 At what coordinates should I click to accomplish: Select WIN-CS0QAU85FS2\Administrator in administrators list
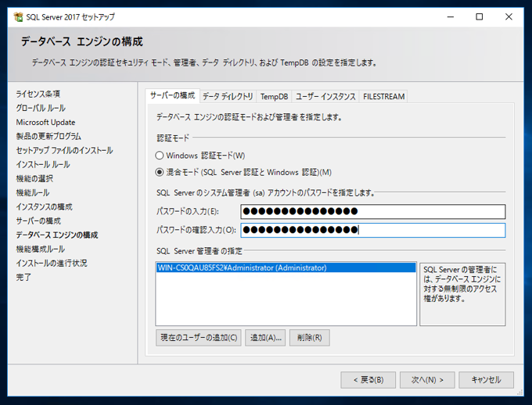pyautogui.click(x=286, y=267)
